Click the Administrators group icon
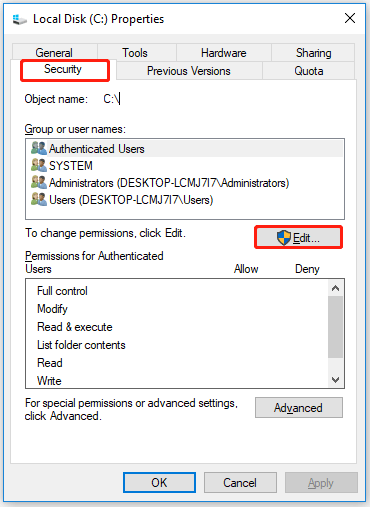Image resolution: width=370 pixels, height=507 pixels. tap(39, 182)
